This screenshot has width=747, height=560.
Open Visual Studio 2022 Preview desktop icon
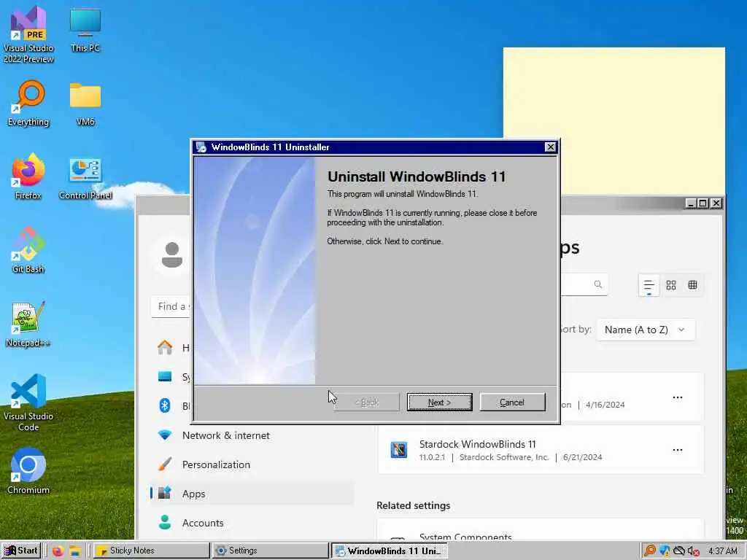click(28, 35)
